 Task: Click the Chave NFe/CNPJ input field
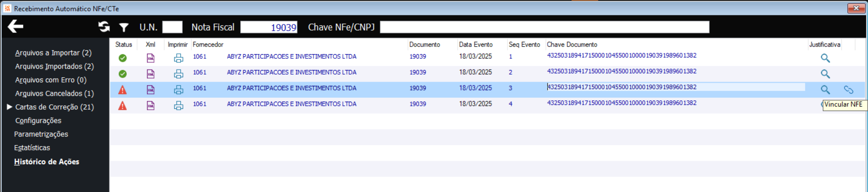(545, 27)
